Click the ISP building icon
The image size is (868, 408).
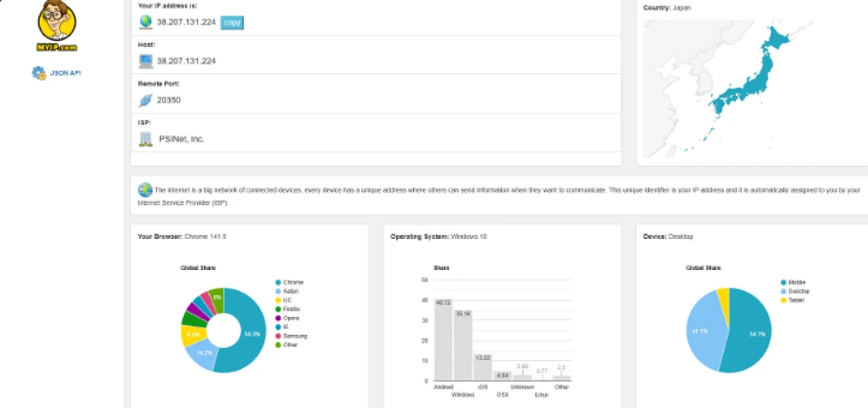[x=146, y=138]
